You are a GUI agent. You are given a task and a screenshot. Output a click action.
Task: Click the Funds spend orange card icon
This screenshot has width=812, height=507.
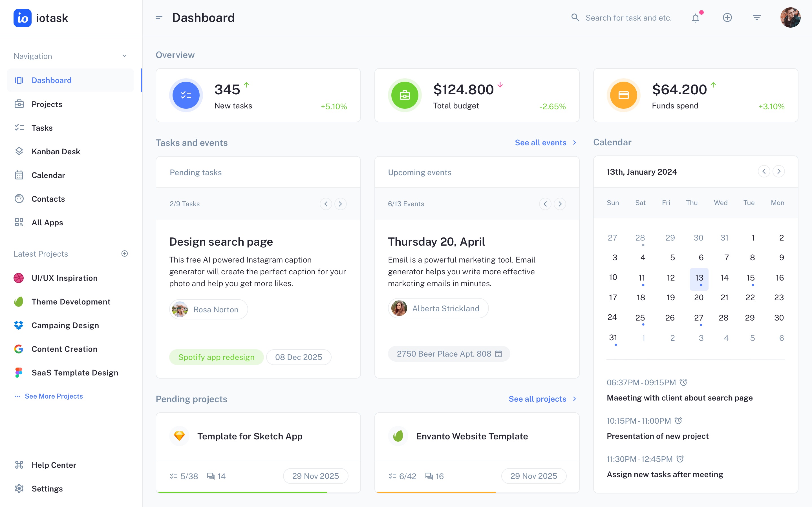pyautogui.click(x=623, y=95)
